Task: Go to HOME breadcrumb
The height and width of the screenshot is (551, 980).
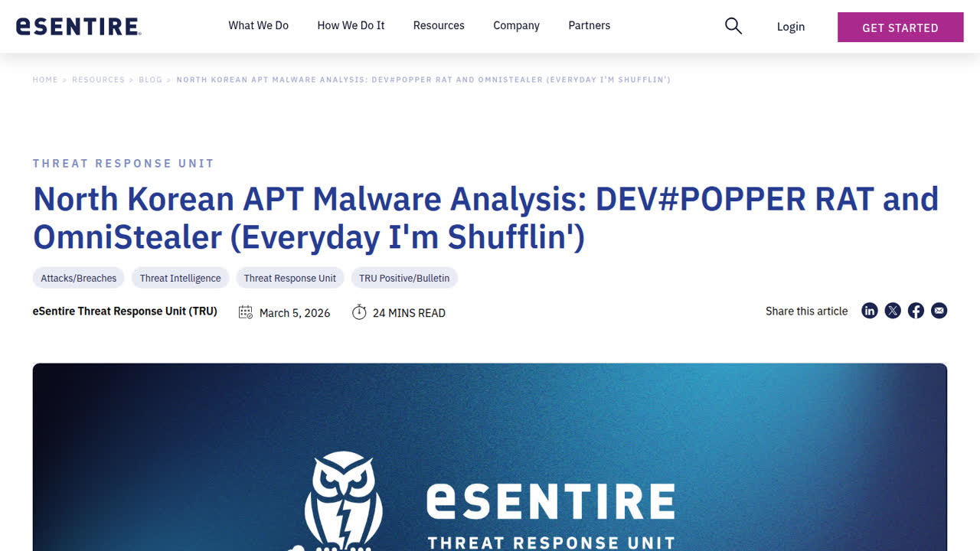Action: [x=45, y=80]
